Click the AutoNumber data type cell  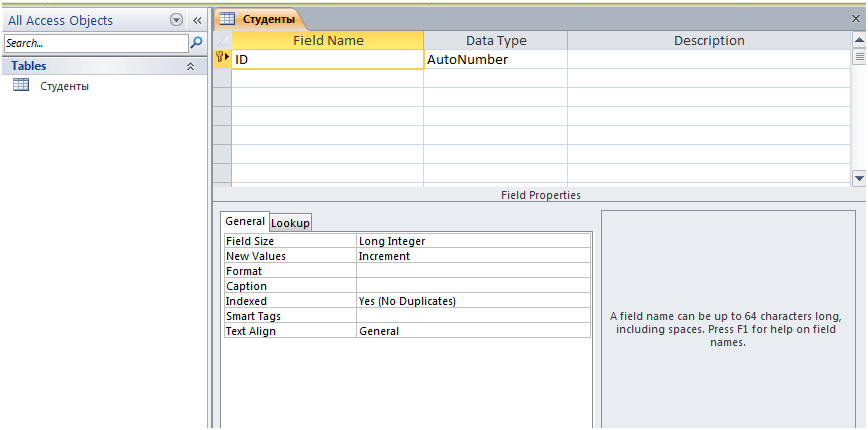point(495,59)
